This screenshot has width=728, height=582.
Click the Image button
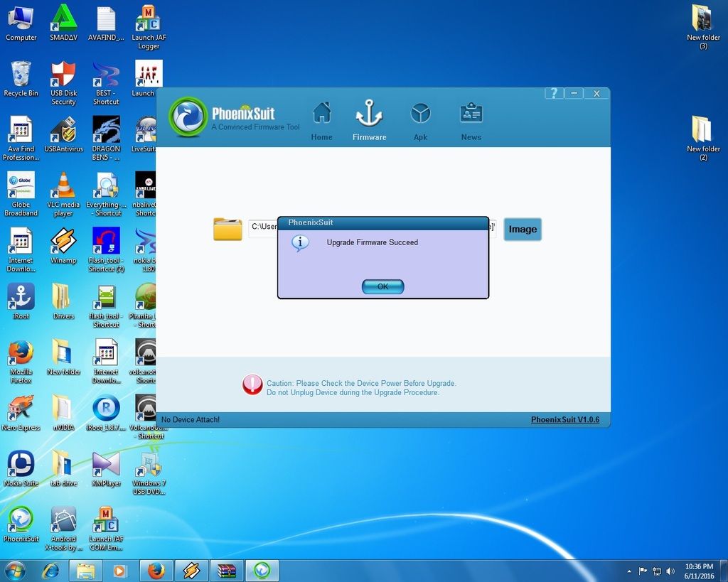tap(523, 229)
